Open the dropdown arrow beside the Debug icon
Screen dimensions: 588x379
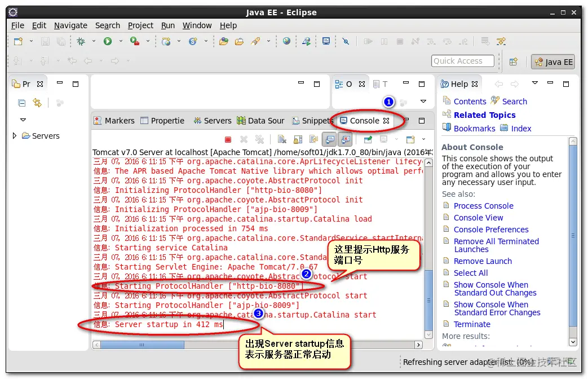(94, 41)
